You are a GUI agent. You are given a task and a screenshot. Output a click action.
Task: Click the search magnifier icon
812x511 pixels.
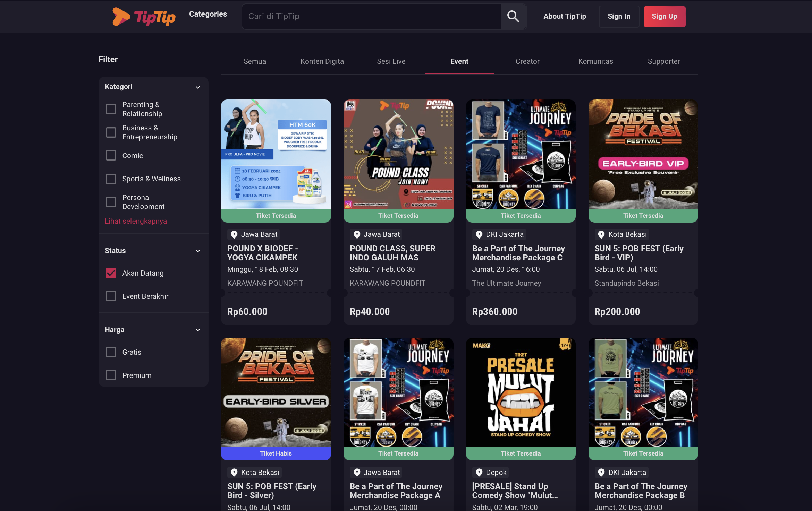513,16
